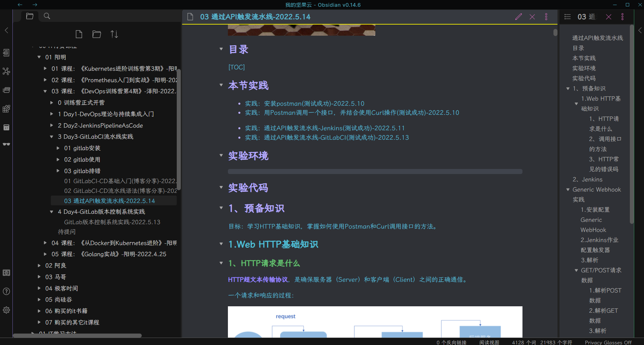Collapse the left sidebar chevron
The height and width of the screenshot is (345, 644).
point(6,30)
